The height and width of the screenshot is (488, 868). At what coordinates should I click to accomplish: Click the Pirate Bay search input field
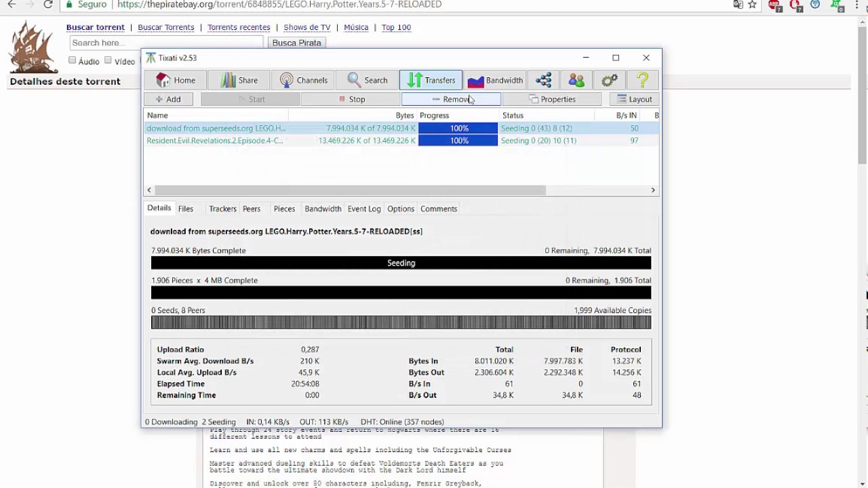pyautogui.click(x=166, y=43)
